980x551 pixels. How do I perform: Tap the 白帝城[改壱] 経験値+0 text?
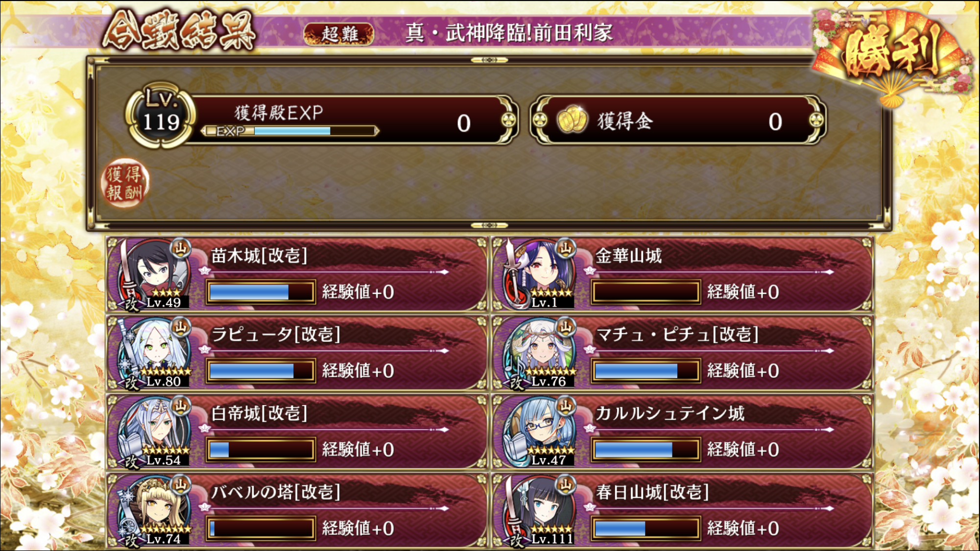(x=358, y=450)
